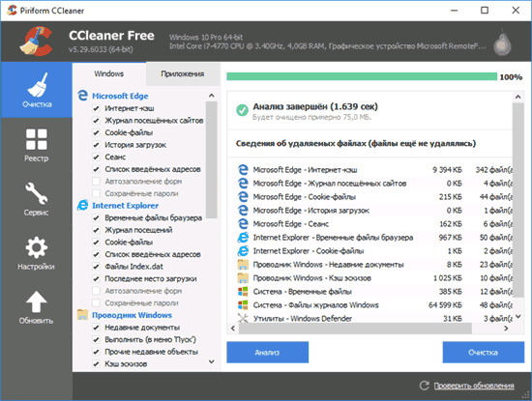Screen dimensions: 532x401
Task: Click folder icon beside Недавние документы result
Action: point(243,265)
